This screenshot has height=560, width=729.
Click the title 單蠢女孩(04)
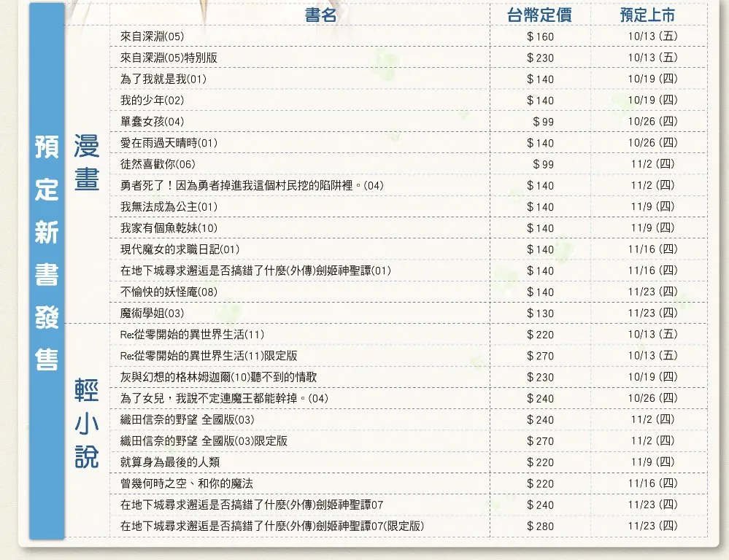[x=152, y=122]
